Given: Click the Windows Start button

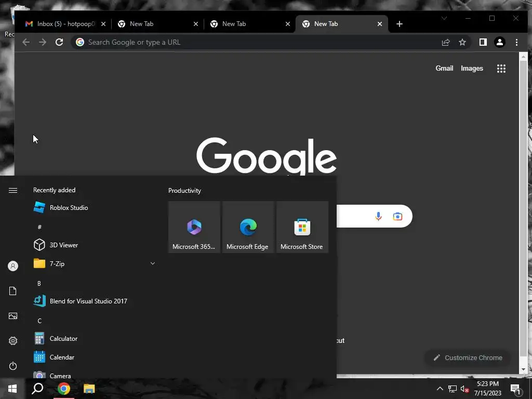Looking at the screenshot, I should tap(12, 389).
